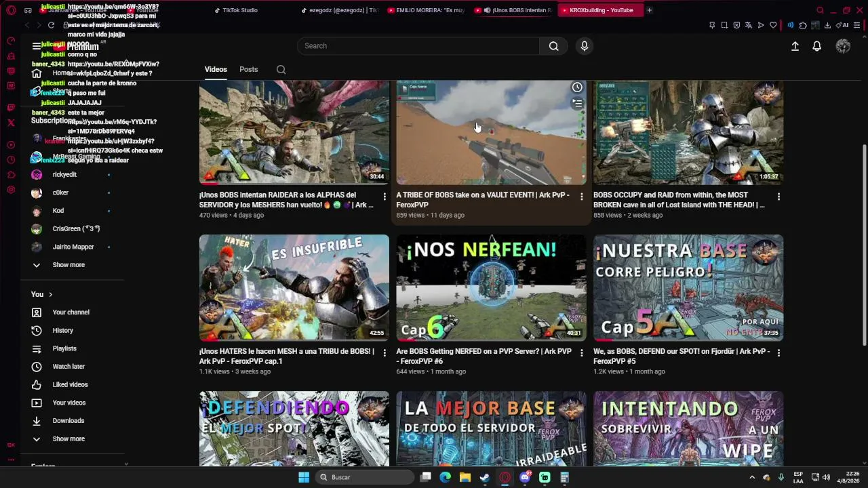This screenshot has height=488, width=868.
Task: Open X (Twitter) in the Opera sidebar
Action: click(x=11, y=123)
